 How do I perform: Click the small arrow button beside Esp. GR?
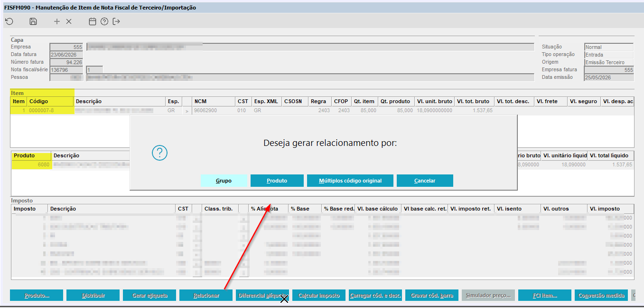tap(187, 110)
